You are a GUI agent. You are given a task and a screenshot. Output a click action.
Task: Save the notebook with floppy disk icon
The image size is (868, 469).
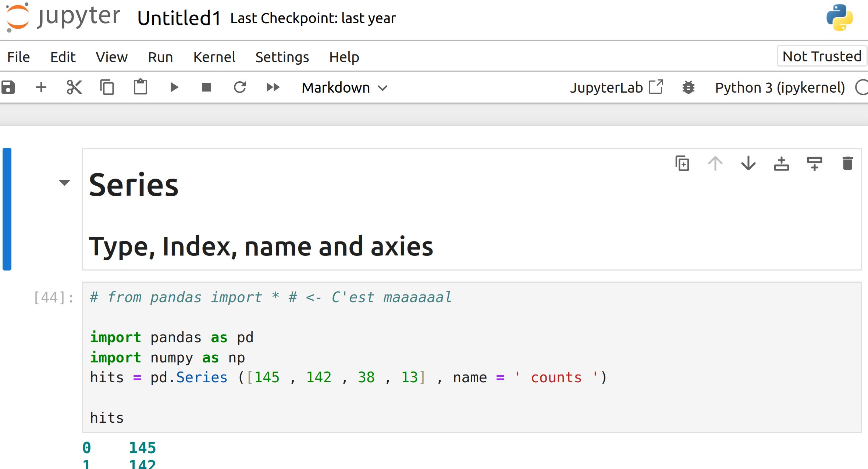(x=8, y=87)
